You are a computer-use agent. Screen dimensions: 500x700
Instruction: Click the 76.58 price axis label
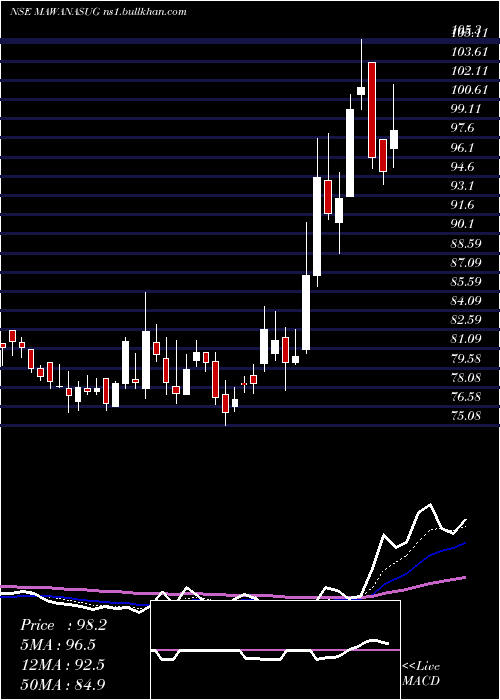pyautogui.click(x=466, y=397)
